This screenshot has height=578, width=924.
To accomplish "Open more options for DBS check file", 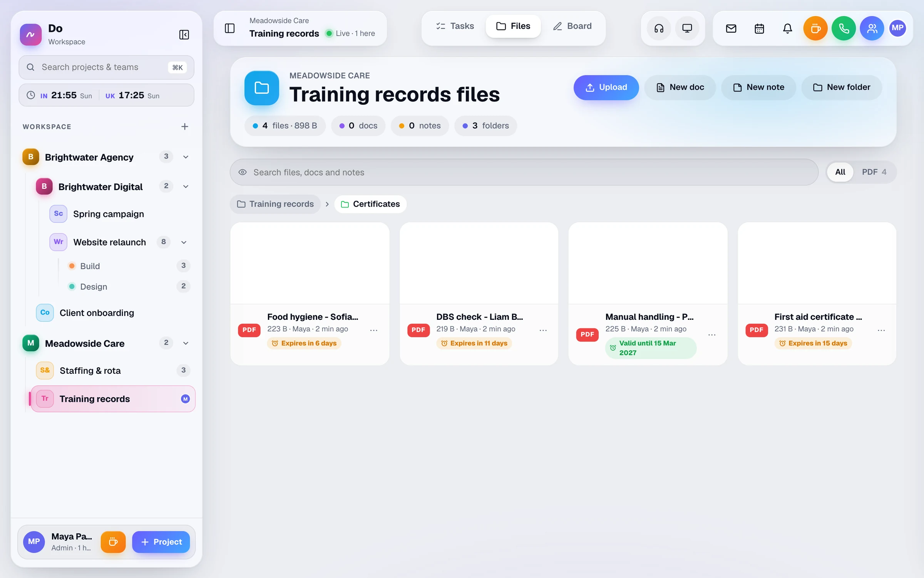I will click(543, 330).
